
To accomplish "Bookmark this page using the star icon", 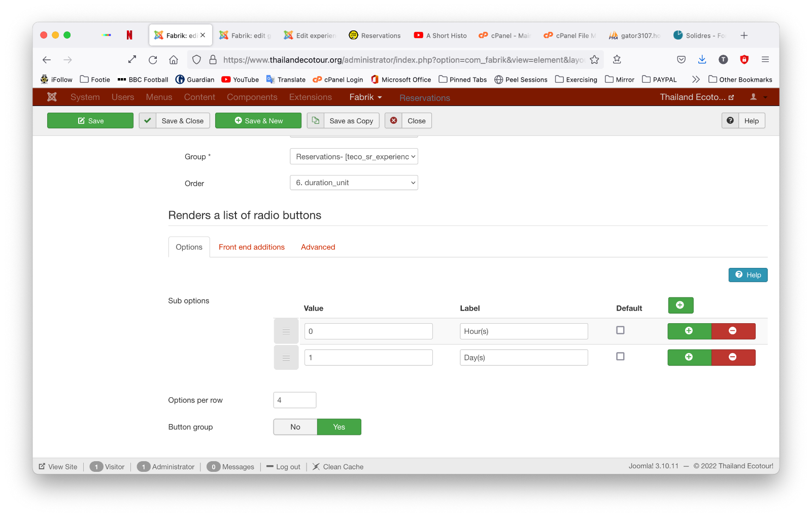I will tap(594, 60).
